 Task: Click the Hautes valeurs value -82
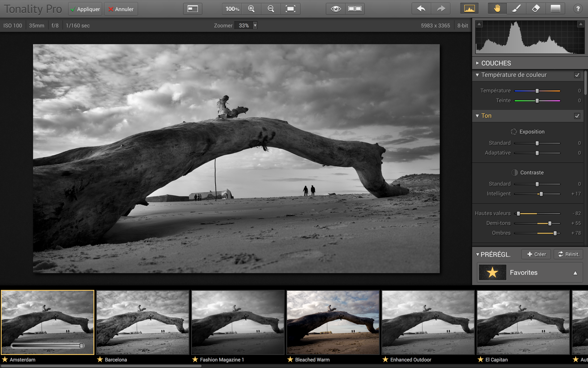tap(576, 214)
